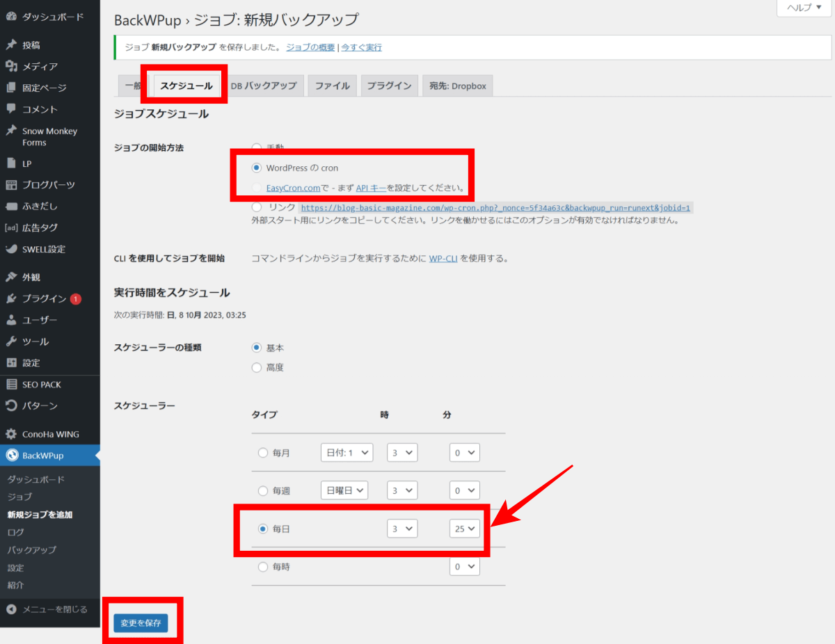The width and height of the screenshot is (835, 644).
Task: Select the 毎週 weekly schedule option
Action: click(262, 490)
